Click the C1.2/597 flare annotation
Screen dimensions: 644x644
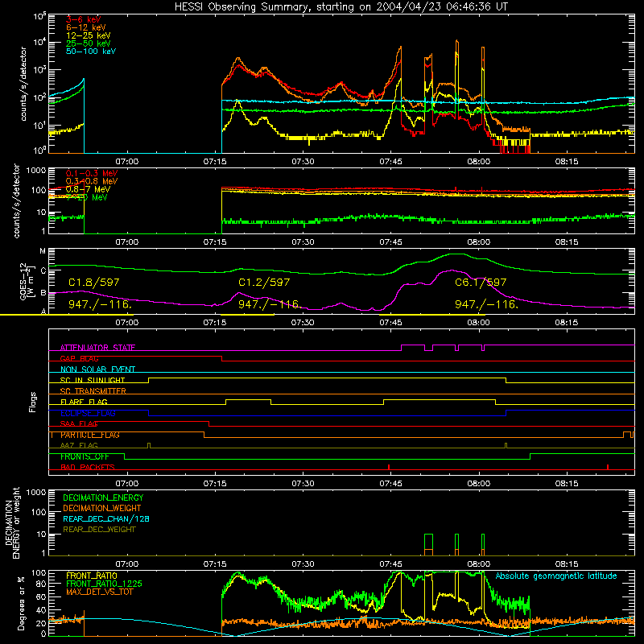(264, 283)
